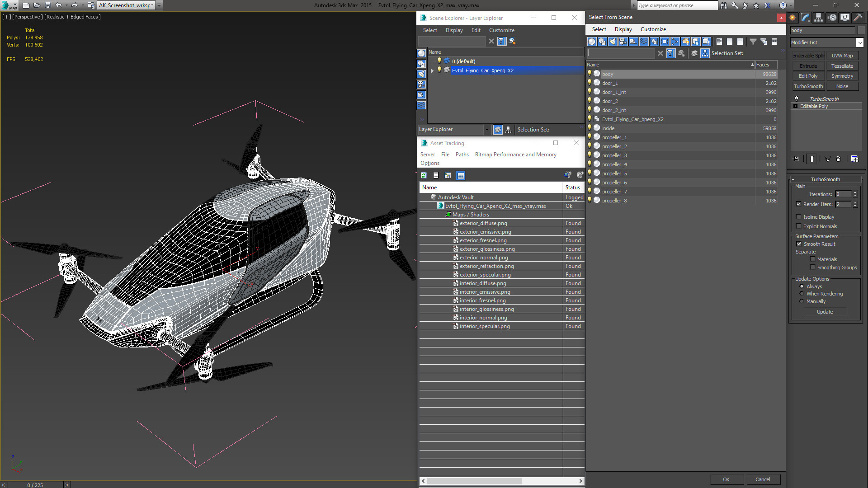
Task: Expand the Evtol_Flying_Car_Xpeng_X2 layer
Action: [x=432, y=70]
